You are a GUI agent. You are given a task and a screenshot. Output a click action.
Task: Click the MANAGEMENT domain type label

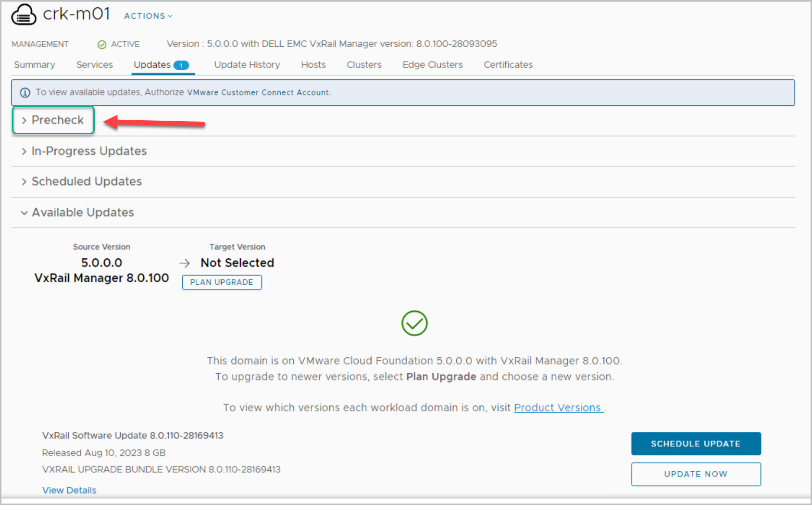point(40,44)
